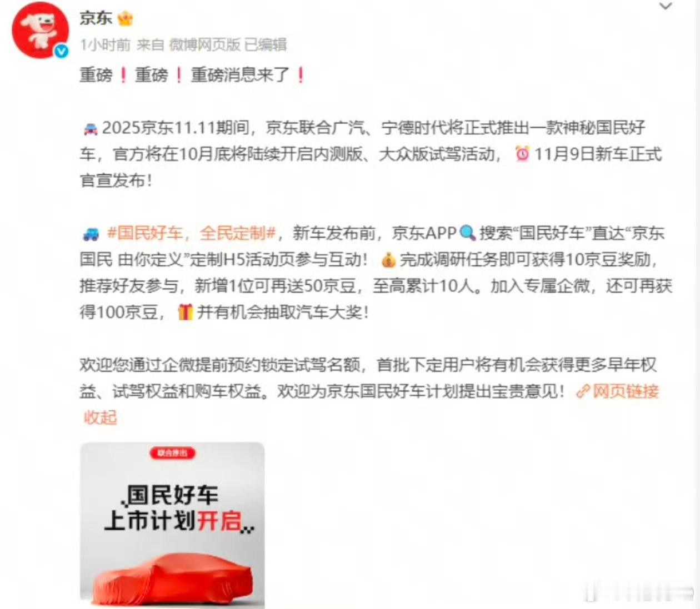The height and width of the screenshot is (609, 700).
Task: Click the 联合推出 red label on image
Action: click(172, 453)
